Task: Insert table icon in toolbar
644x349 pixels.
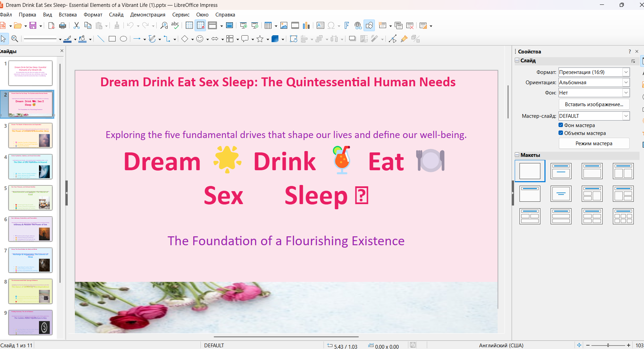Action: coord(268,26)
